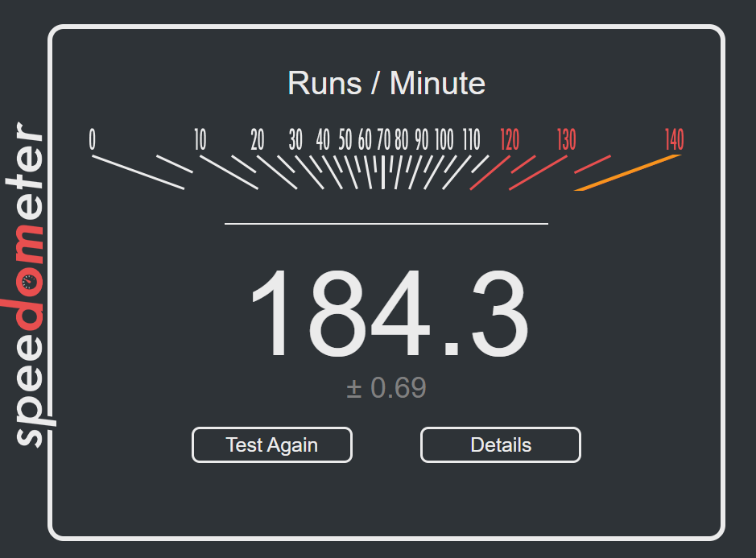Click the Test Again button
The height and width of the screenshot is (558, 756).
pos(271,445)
